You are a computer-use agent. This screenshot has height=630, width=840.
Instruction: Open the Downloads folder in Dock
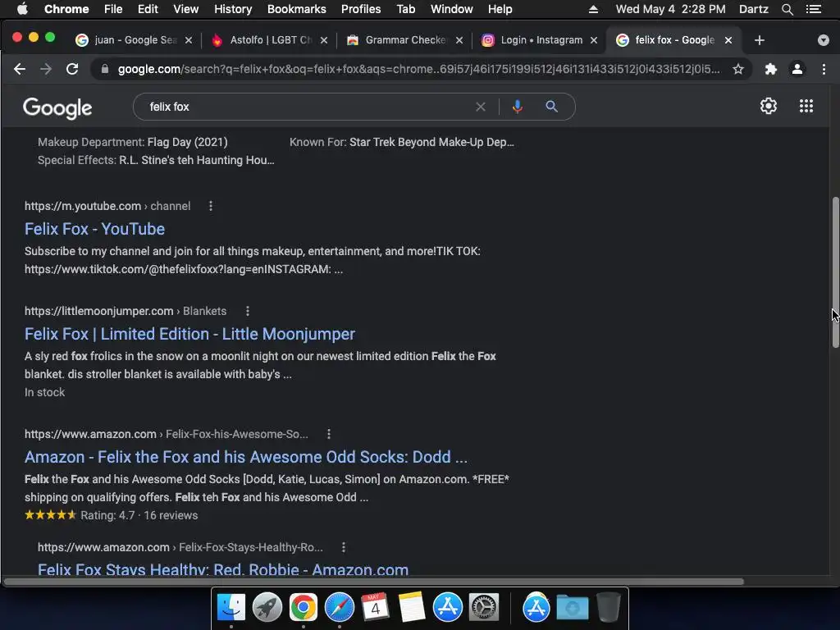[x=572, y=607]
